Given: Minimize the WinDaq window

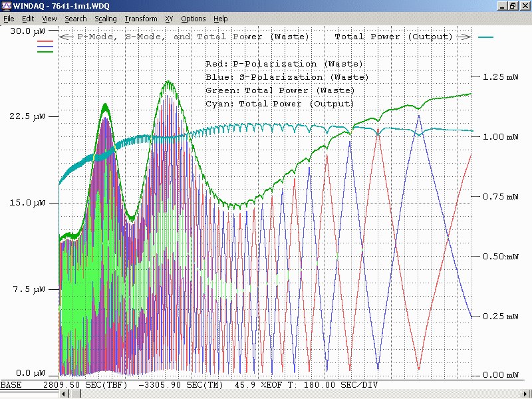Looking at the screenshot, I should tap(502, 6).
